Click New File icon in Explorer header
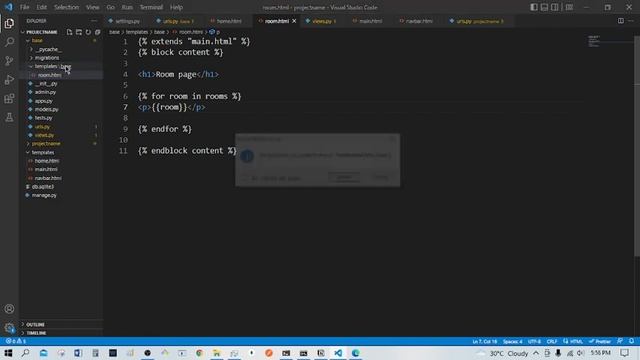 coord(69,32)
